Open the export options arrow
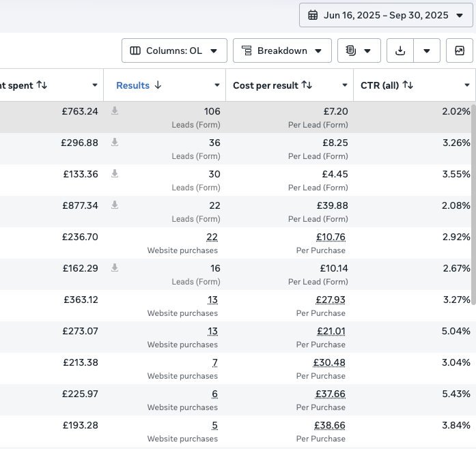This screenshot has height=449, width=476. pyautogui.click(x=427, y=50)
